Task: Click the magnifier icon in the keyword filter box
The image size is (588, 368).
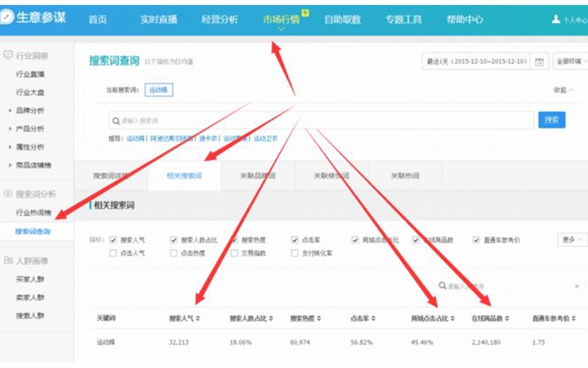Action: click(x=443, y=285)
